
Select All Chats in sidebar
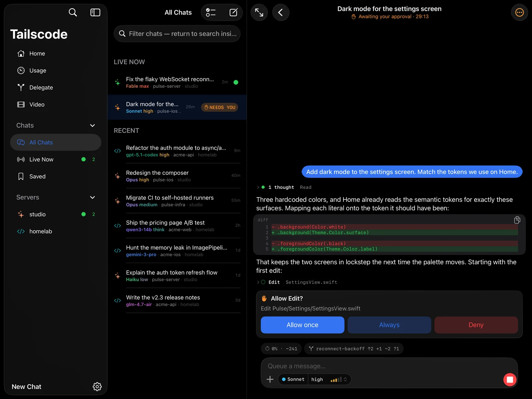point(56,142)
